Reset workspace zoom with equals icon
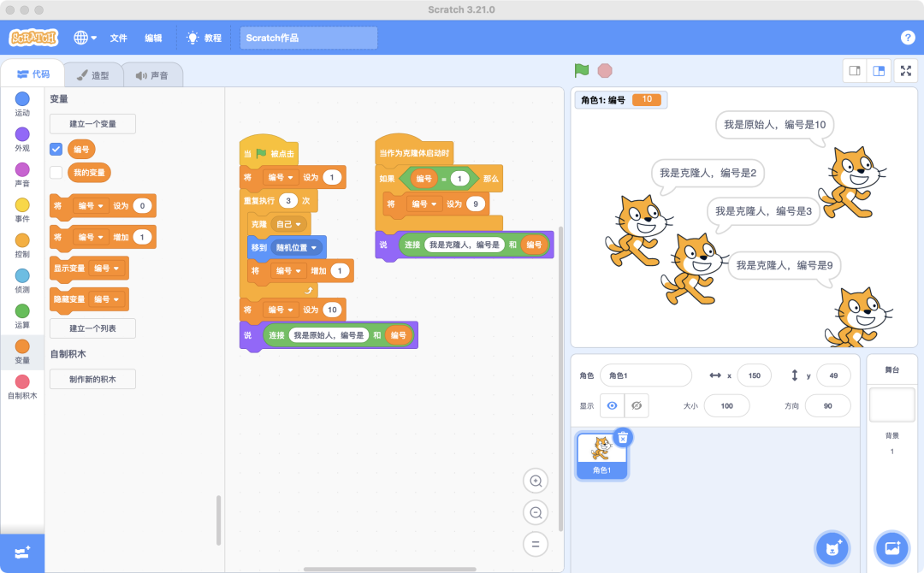The height and width of the screenshot is (573, 924). tap(536, 544)
